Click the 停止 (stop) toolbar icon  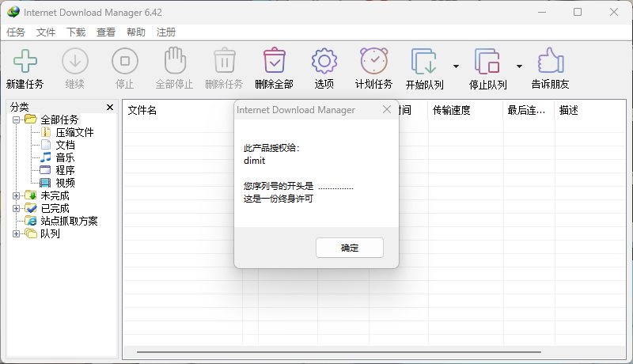(x=125, y=62)
